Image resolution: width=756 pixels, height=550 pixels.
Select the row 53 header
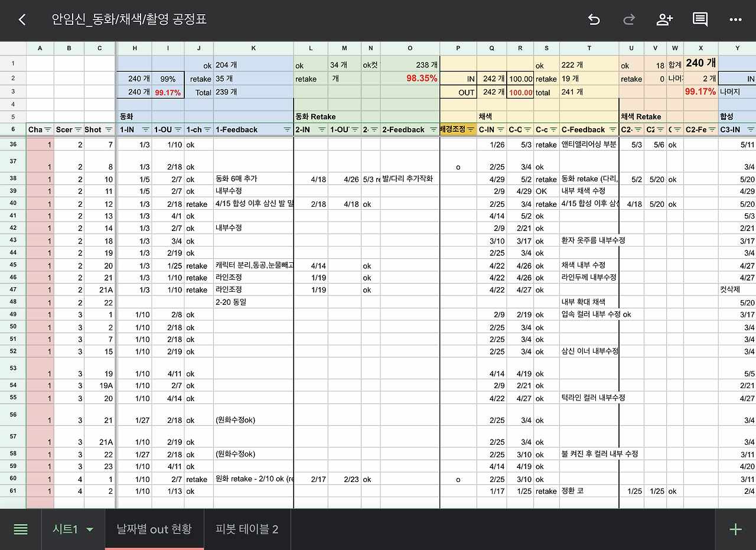pyautogui.click(x=13, y=368)
